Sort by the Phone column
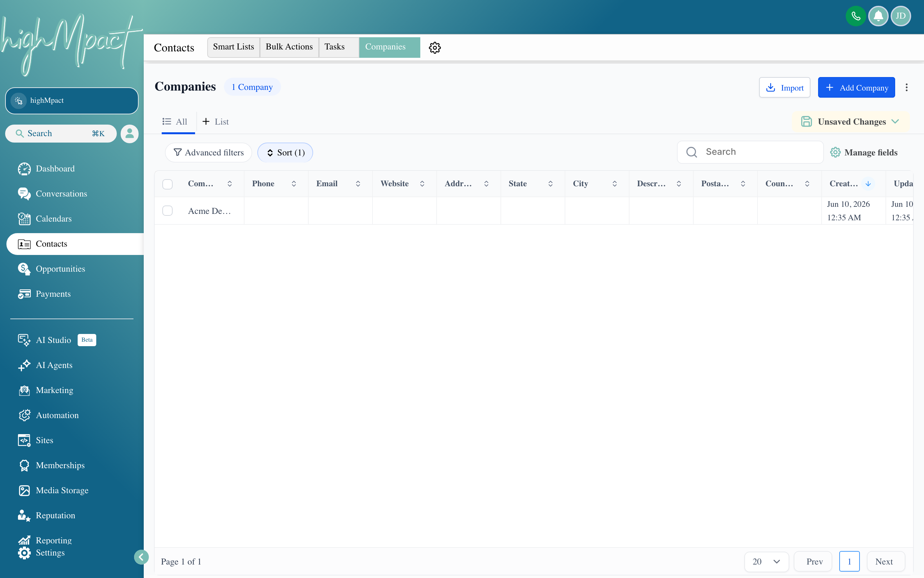 click(294, 184)
